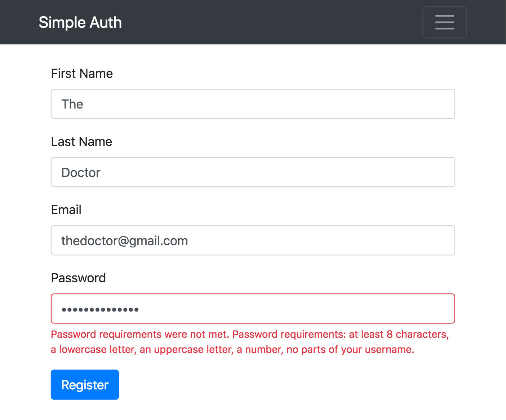Focus the Last Name input field
The image size is (506, 420).
tap(252, 172)
